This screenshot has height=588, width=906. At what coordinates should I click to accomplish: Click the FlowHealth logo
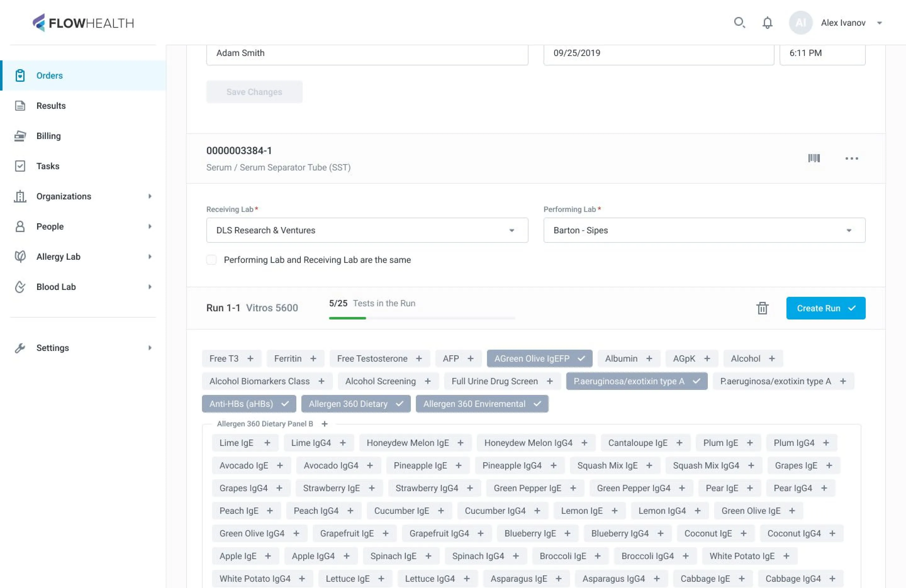[x=83, y=23]
